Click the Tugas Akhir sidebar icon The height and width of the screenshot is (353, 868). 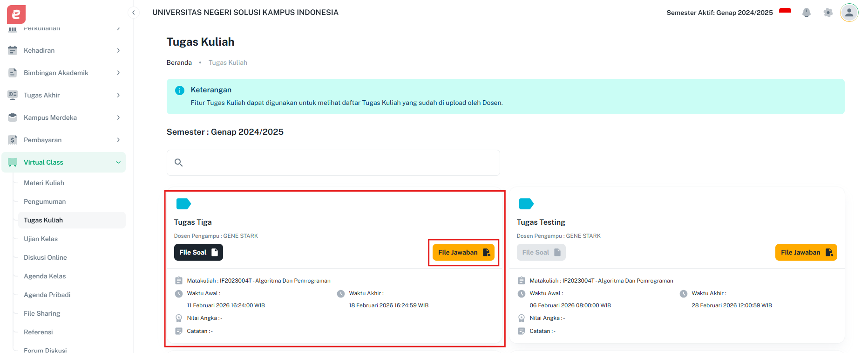[x=13, y=95]
